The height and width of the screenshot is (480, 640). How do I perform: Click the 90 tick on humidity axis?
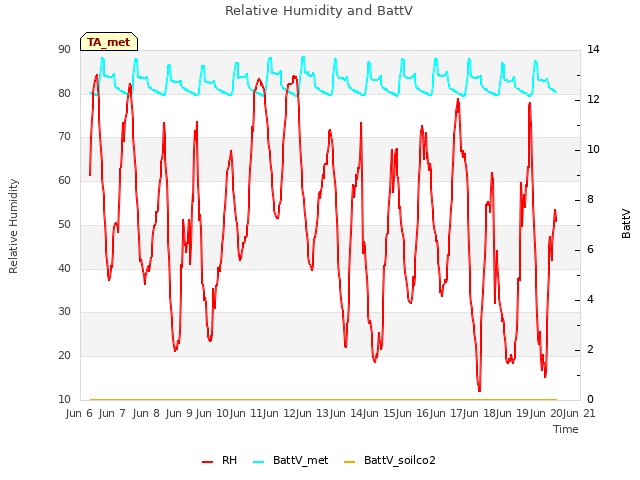64,50
